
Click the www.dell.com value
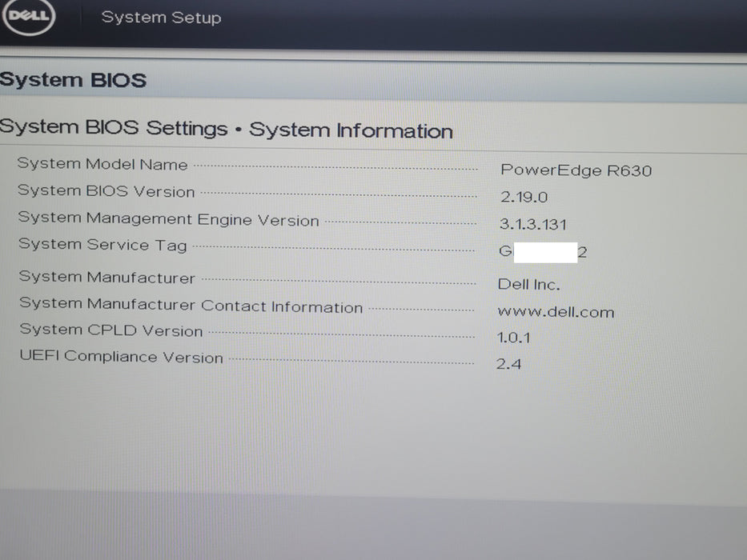pos(556,312)
